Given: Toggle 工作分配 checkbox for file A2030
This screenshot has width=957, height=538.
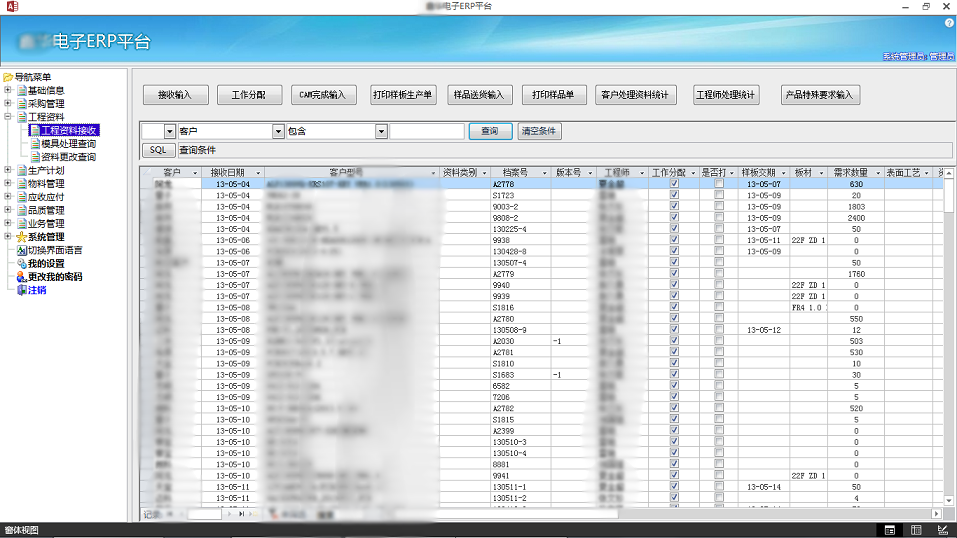Looking at the screenshot, I should [674, 340].
